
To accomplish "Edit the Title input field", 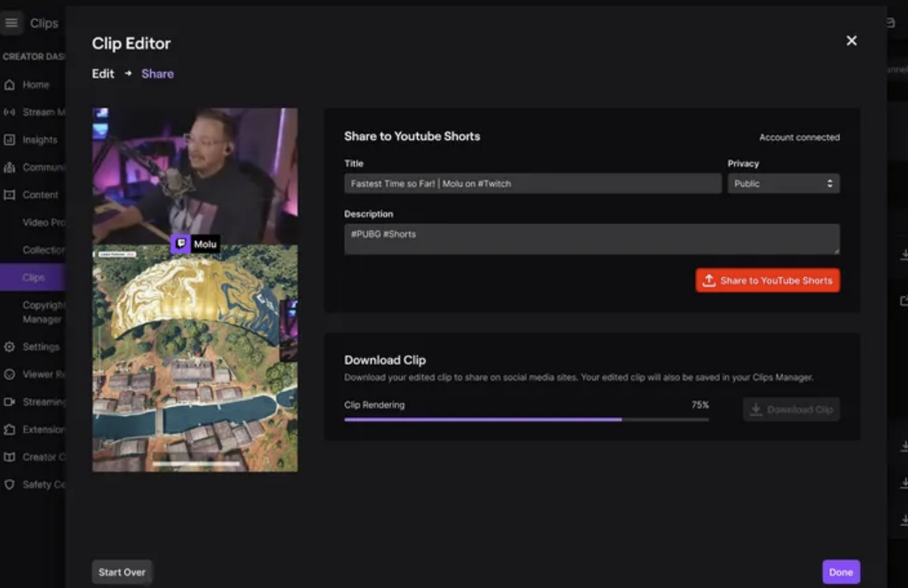I will coord(532,183).
